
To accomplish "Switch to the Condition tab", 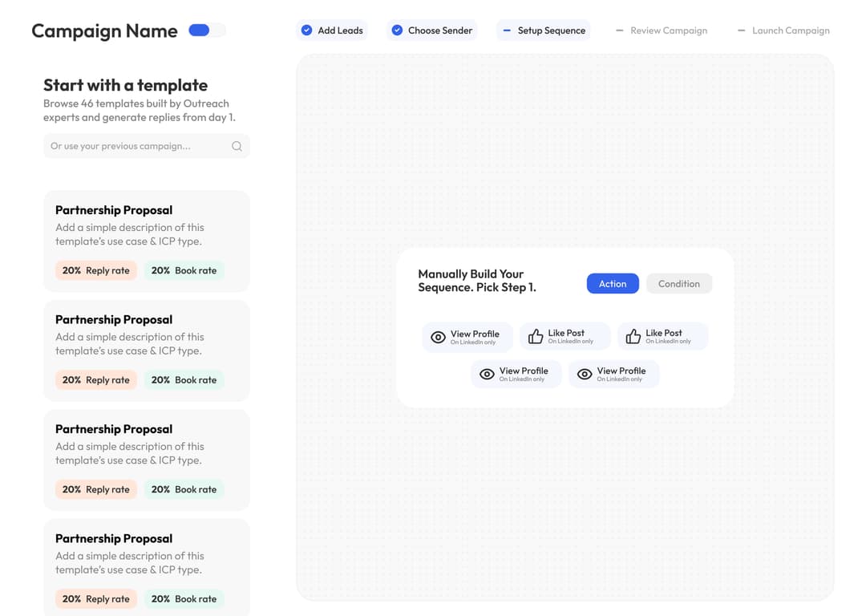I will tap(678, 284).
